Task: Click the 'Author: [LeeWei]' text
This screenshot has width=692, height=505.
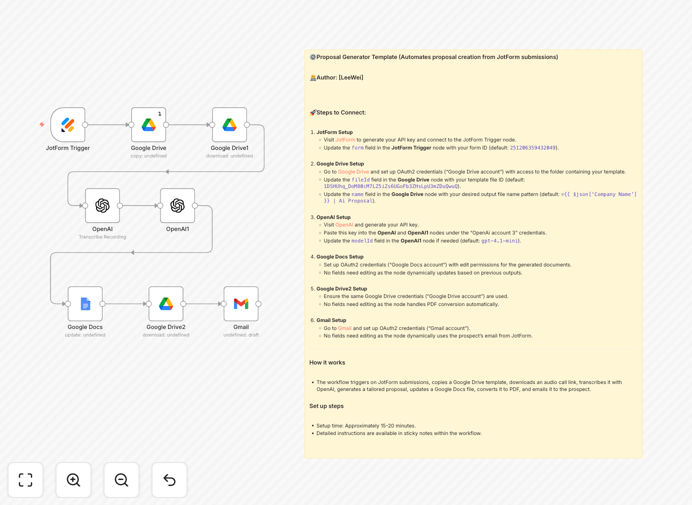Action: (x=339, y=78)
